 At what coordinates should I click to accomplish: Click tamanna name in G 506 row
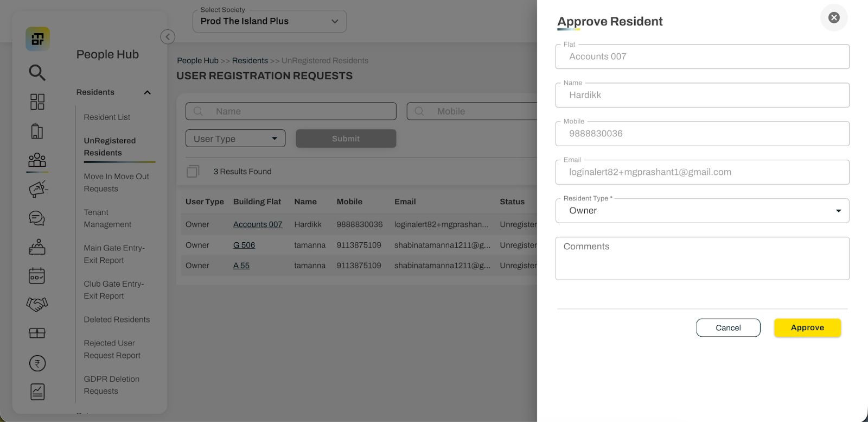point(310,245)
